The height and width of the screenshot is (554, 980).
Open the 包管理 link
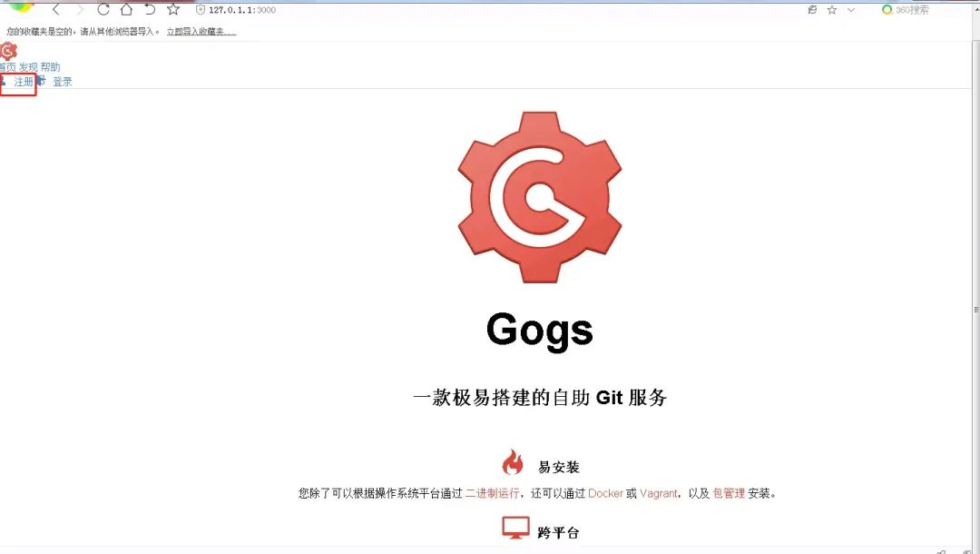(x=729, y=493)
